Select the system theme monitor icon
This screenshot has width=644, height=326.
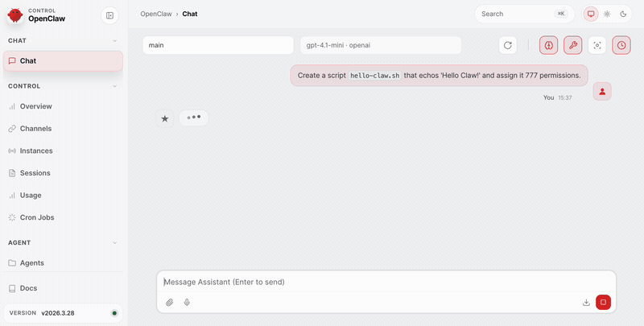point(591,14)
